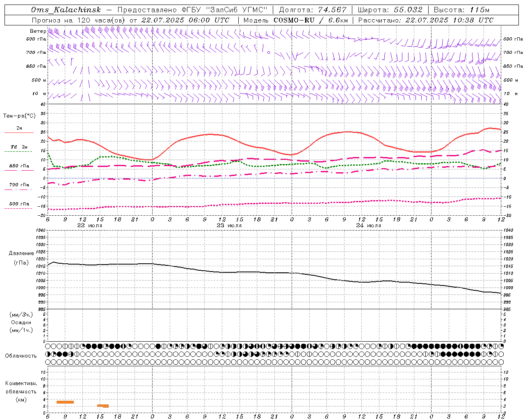Viewport: 525px width, 420px height.
Task: Click the 23 июля date label
Action: [229, 226]
